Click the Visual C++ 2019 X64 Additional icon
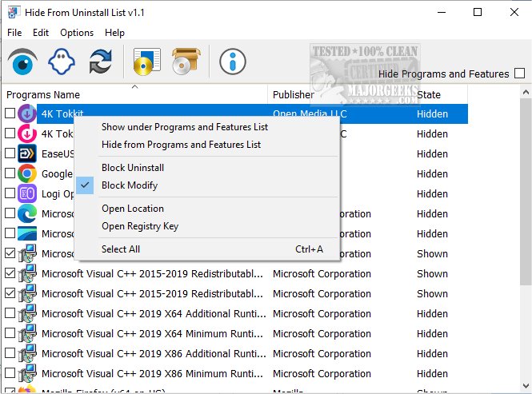 pos(27,313)
